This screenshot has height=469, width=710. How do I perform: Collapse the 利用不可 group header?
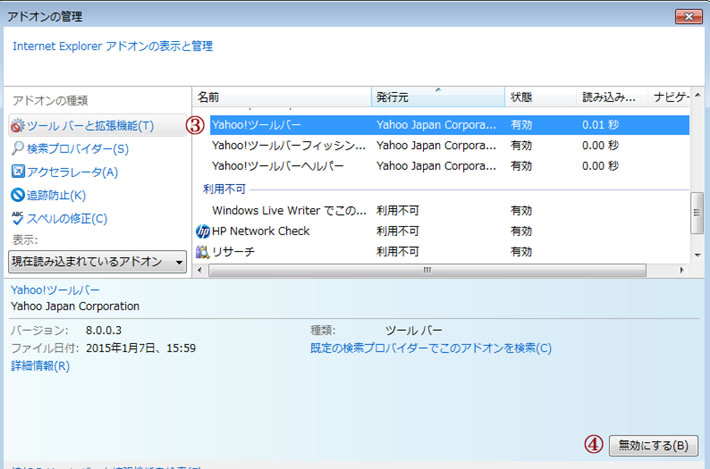point(224,189)
